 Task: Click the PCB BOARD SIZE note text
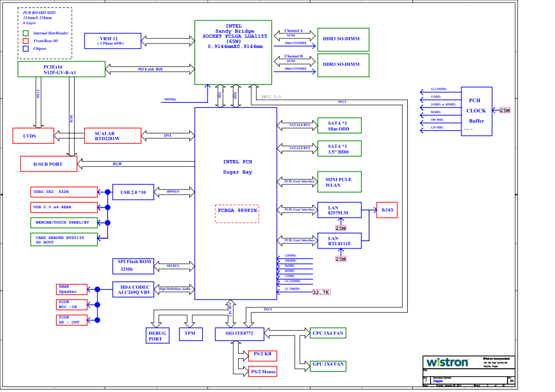[x=39, y=18]
